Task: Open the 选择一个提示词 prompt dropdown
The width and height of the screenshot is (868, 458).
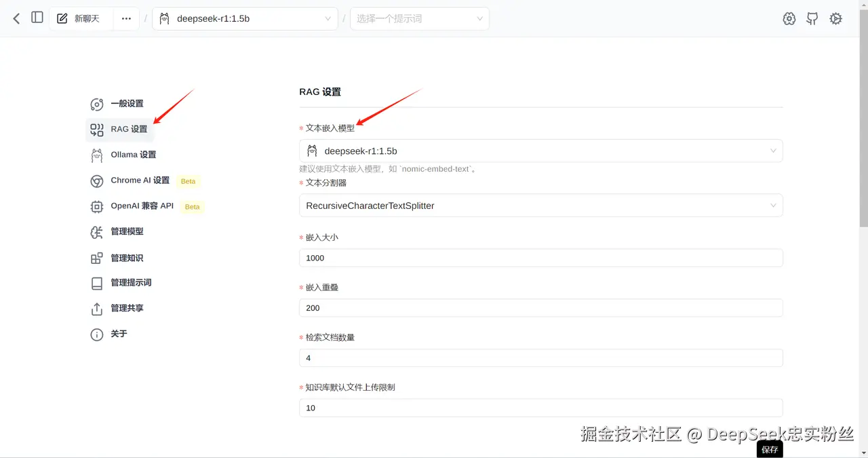Action: pyautogui.click(x=420, y=18)
